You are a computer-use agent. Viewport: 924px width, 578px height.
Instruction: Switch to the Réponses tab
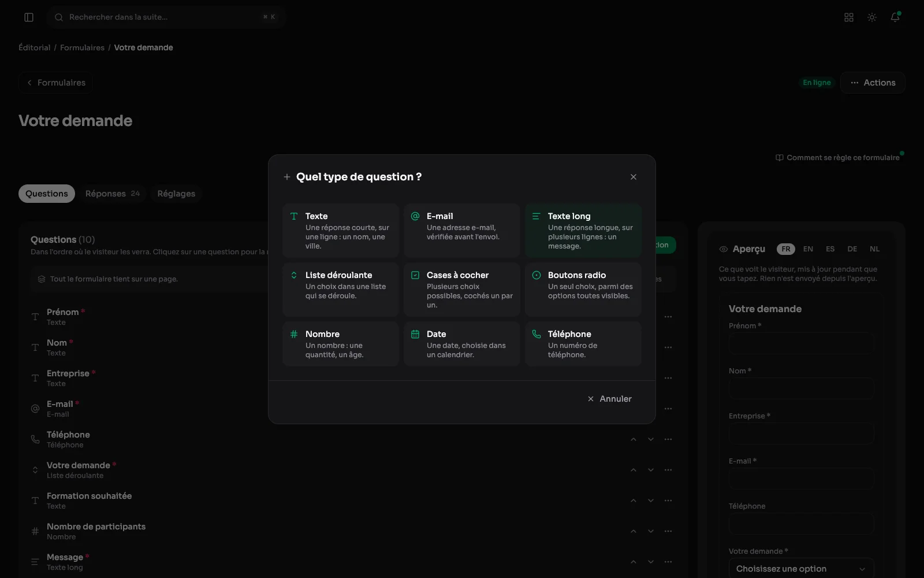click(x=113, y=194)
